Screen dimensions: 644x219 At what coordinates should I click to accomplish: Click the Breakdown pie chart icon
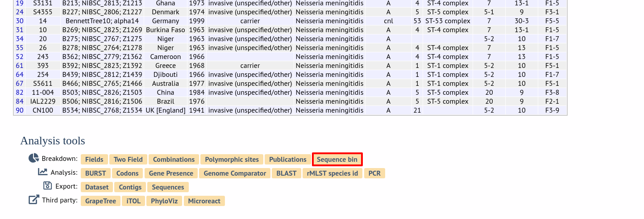pos(34,158)
